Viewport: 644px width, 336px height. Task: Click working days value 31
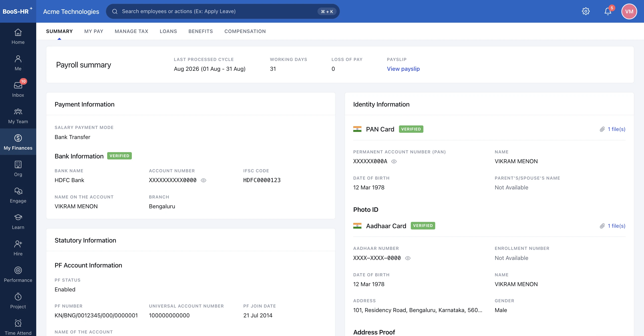tap(273, 69)
